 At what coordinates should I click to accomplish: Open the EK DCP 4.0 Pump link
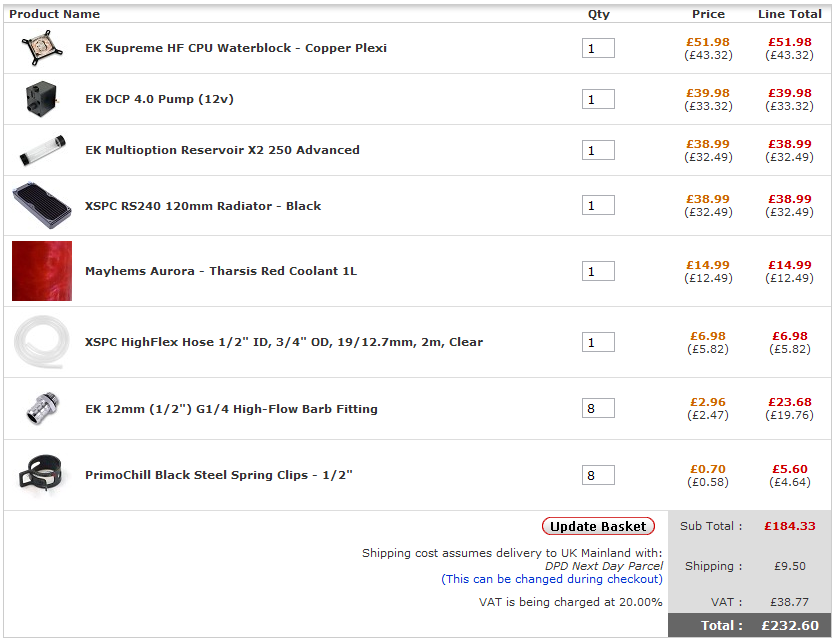click(160, 99)
